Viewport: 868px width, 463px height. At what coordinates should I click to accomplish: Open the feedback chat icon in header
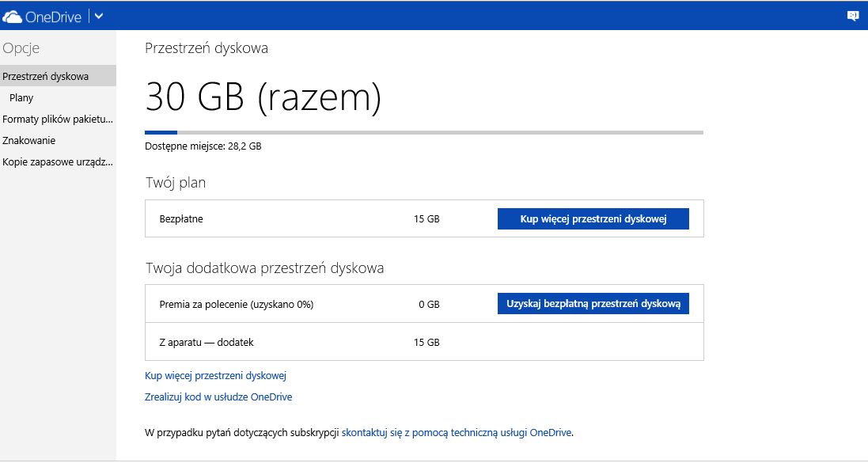click(x=852, y=16)
